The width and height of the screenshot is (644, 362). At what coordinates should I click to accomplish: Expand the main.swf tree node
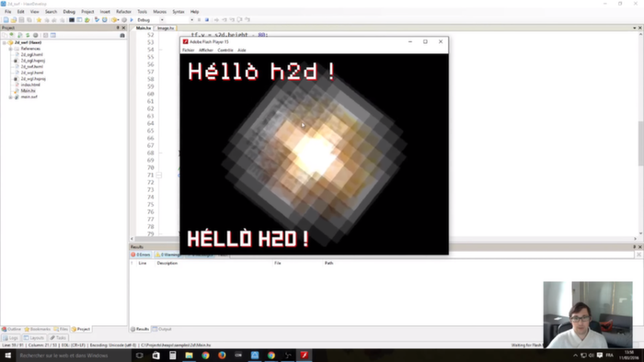[x=10, y=97]
